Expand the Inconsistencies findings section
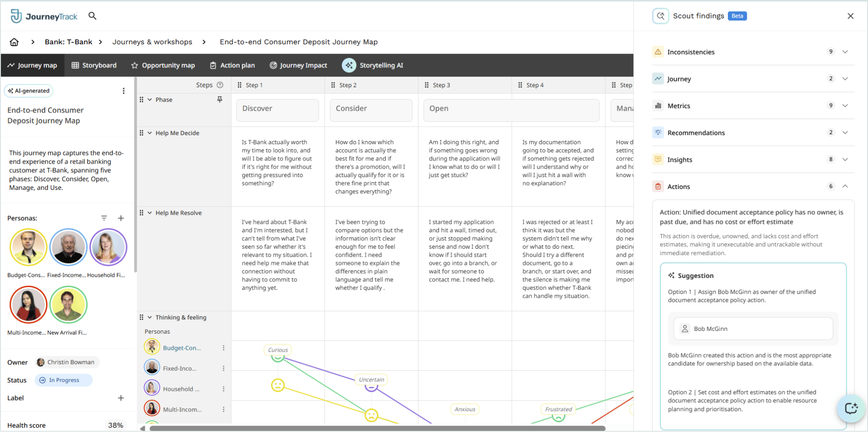The image size is (868, 434). point(845,52)
